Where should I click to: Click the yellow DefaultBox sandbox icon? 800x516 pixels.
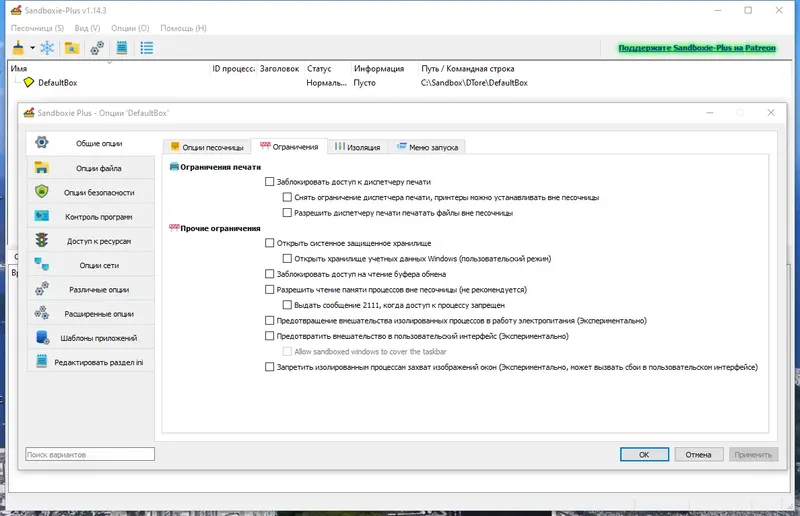pos(29,82)
